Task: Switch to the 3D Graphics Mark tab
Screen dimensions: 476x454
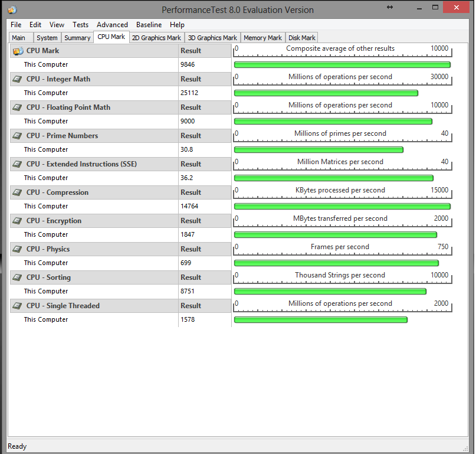Action: coord(212,38)
